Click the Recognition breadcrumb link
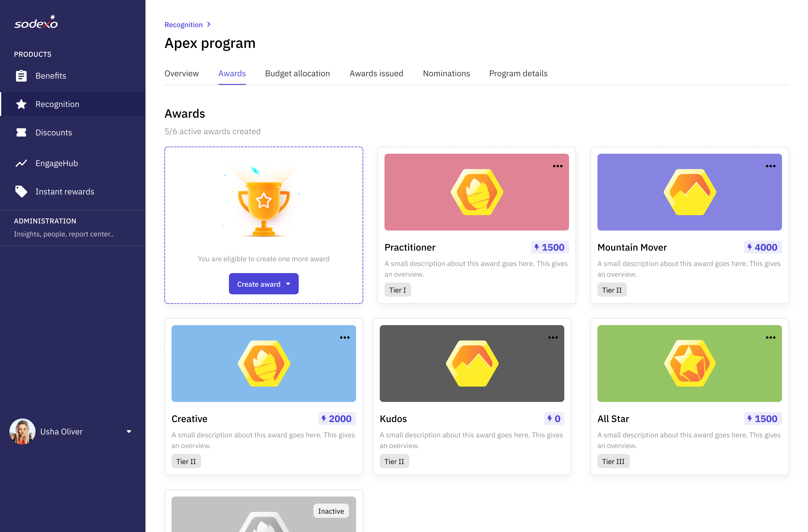 pyautogui.click(x=183, y=25)
